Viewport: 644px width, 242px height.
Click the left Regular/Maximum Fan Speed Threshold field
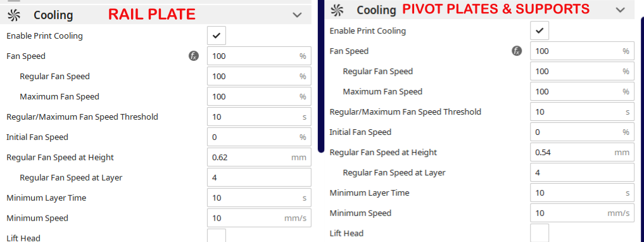(x=259, y=117)
